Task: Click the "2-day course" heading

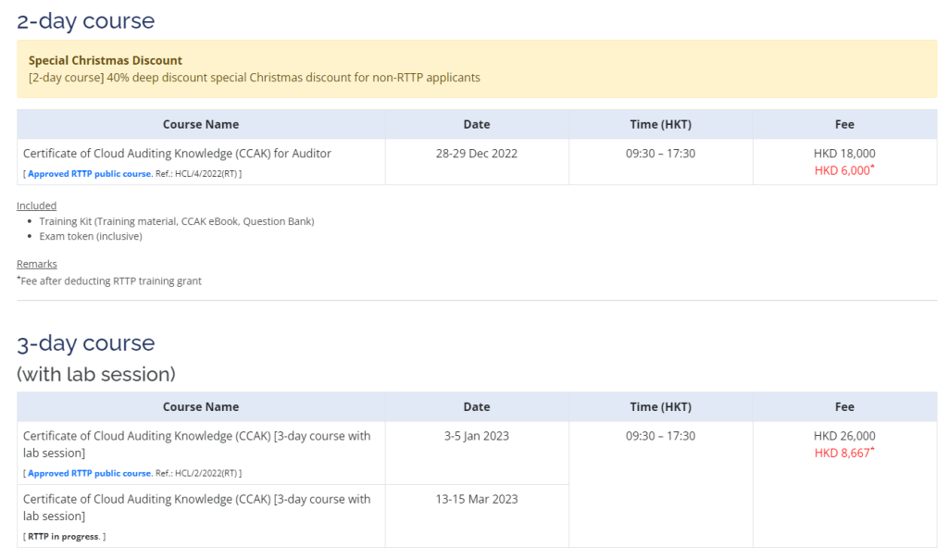Action: pyautogui.click(x=86, y=20)
